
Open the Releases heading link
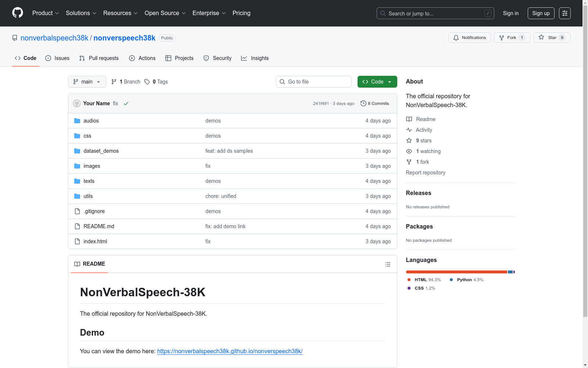tap(419, 193)
